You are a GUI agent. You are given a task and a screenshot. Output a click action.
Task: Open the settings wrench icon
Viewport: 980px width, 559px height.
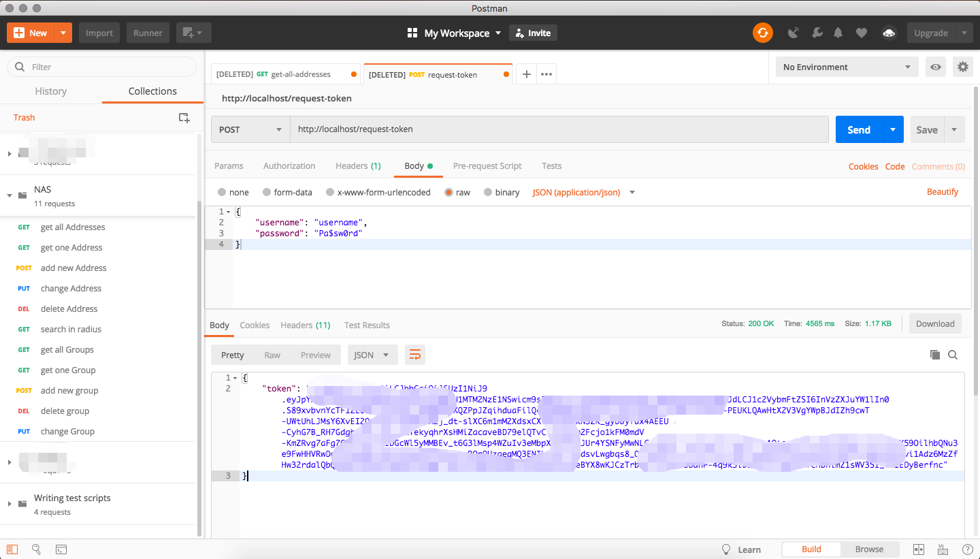[x=817, y=33]
